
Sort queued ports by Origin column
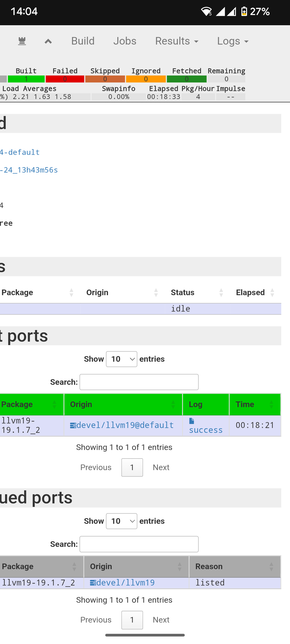coord(136,566)
